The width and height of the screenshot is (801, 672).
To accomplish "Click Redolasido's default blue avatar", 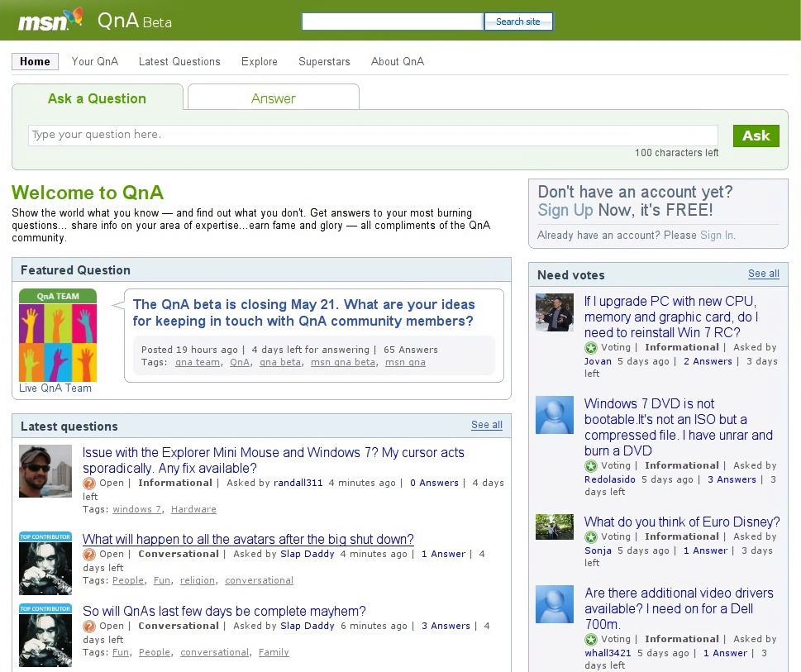I will tap(554, 415).
